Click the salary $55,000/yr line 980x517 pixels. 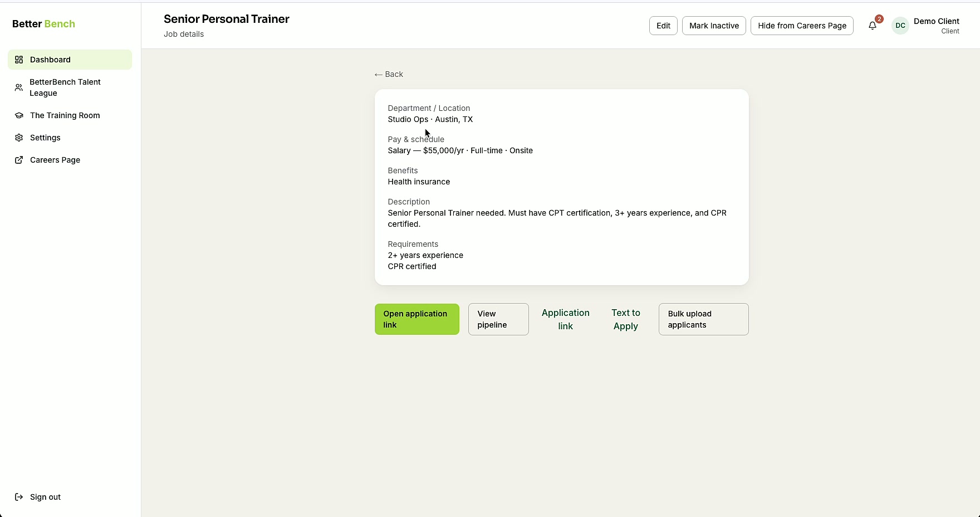coord(460,150)
